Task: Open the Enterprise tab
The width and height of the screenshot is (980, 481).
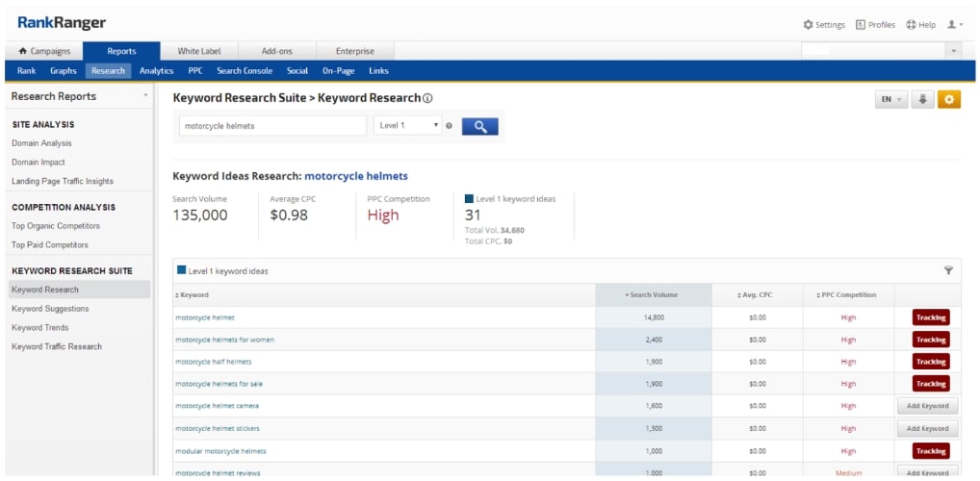Action: click(x=355, y=51)
